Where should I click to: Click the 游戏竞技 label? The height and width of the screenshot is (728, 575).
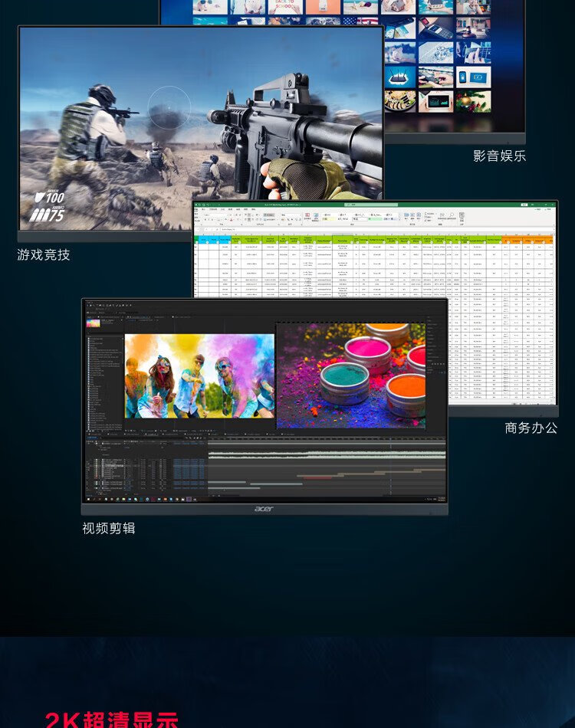coord(44,255)
